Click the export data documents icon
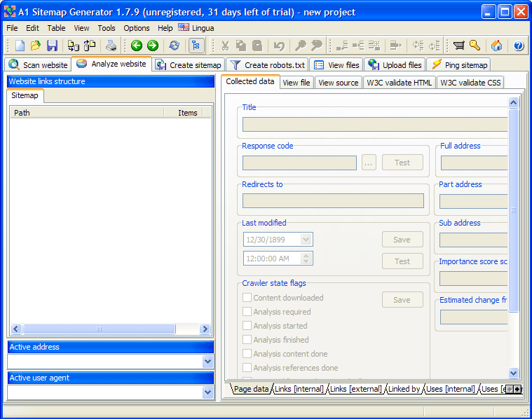 coord(90,46)
